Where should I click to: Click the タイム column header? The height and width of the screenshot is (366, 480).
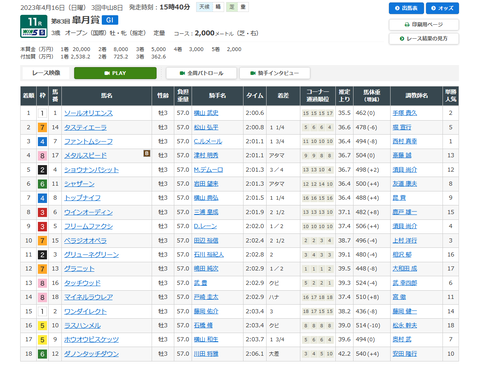tap(255, 96)
